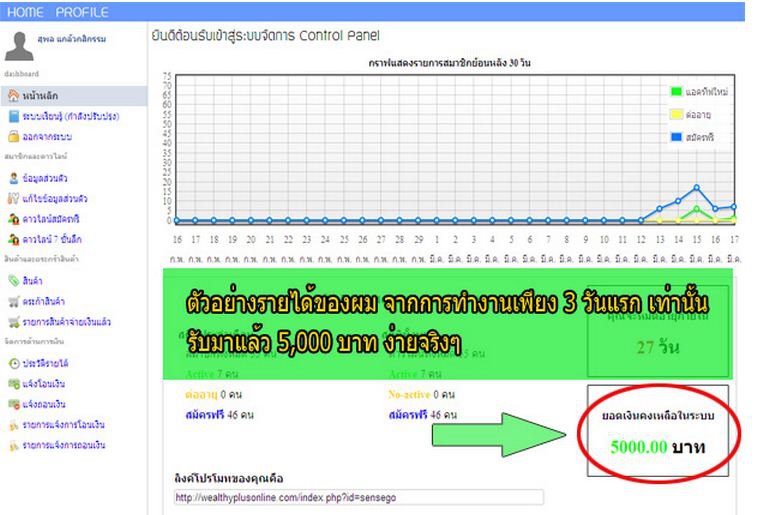The image size is (762, 515).
Task: Open the HOME menu in top bar
Action: 25,12
